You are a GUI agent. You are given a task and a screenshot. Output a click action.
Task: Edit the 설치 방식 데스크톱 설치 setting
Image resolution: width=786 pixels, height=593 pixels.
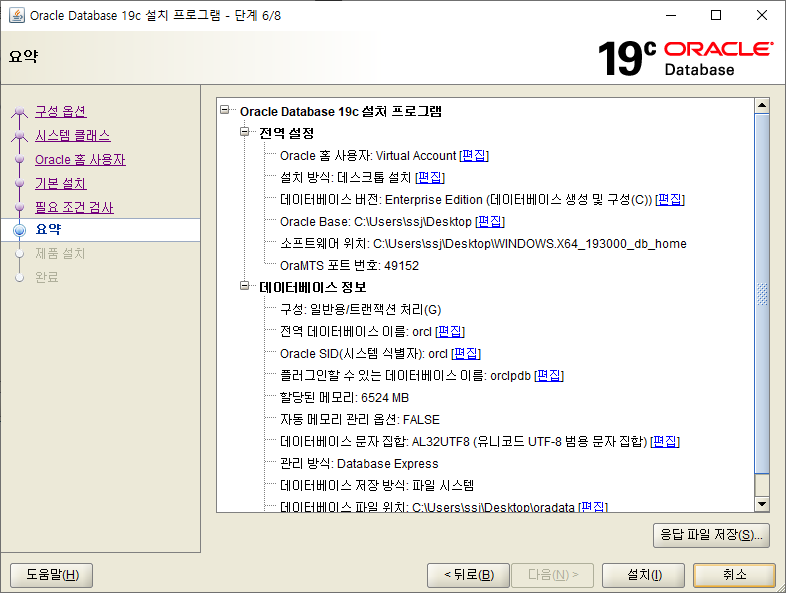pos(430,177)
